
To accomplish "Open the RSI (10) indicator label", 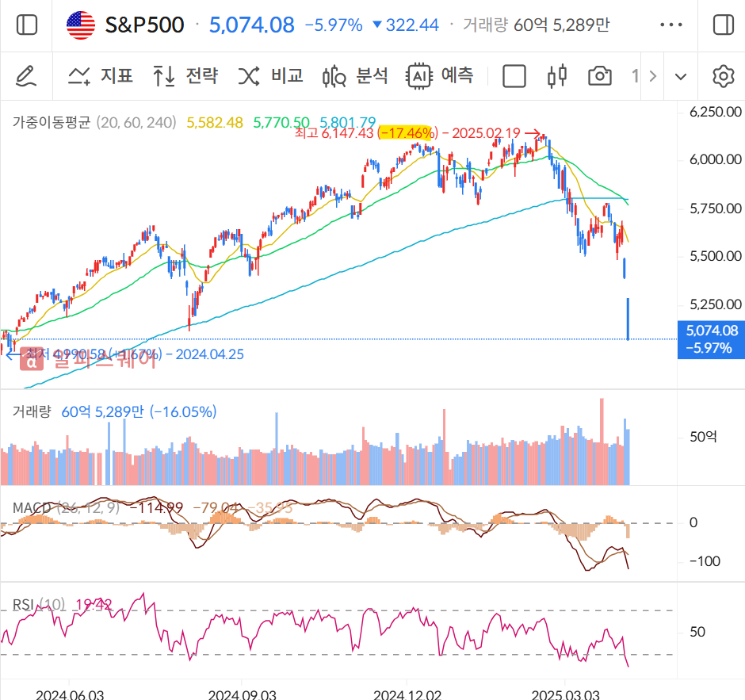I will click(39, 605).
